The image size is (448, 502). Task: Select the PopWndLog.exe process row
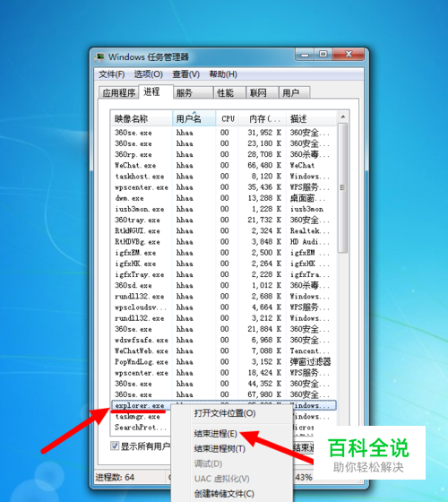pos(223,362)
